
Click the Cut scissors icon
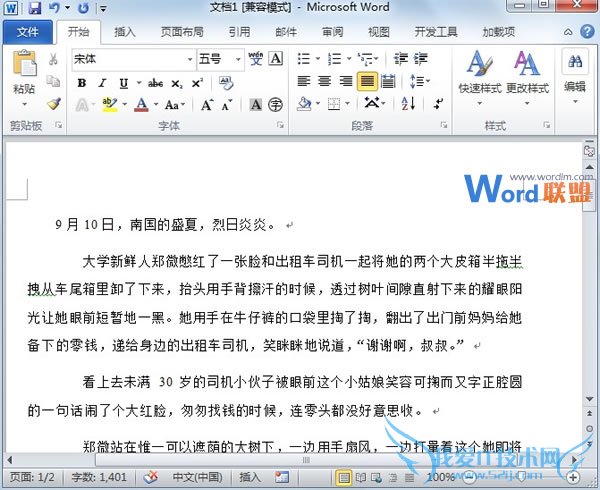(53, 59)
